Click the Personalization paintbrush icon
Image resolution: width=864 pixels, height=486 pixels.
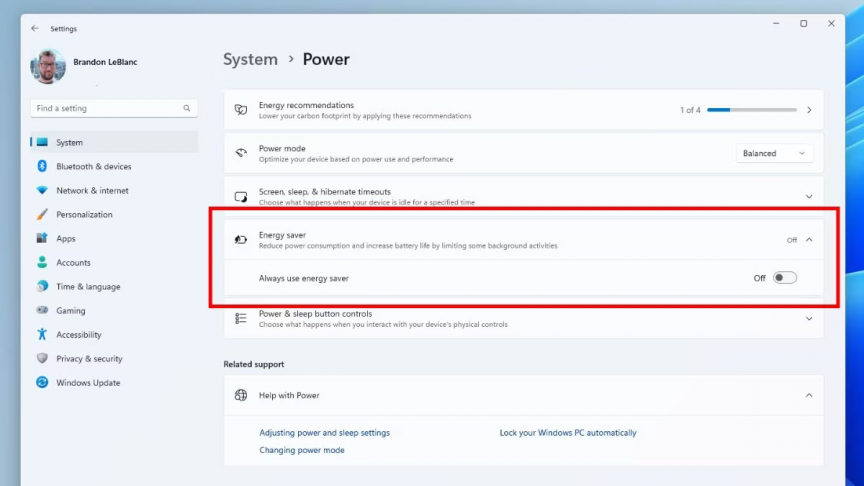[42, 214]
